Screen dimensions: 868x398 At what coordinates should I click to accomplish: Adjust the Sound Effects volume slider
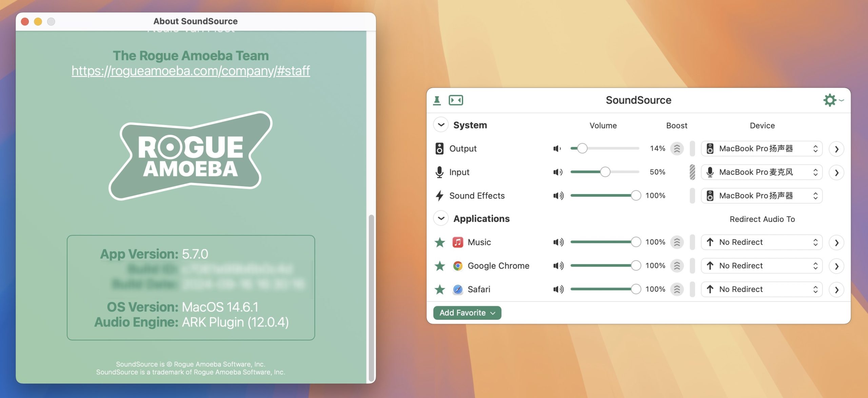pos(606,195)
